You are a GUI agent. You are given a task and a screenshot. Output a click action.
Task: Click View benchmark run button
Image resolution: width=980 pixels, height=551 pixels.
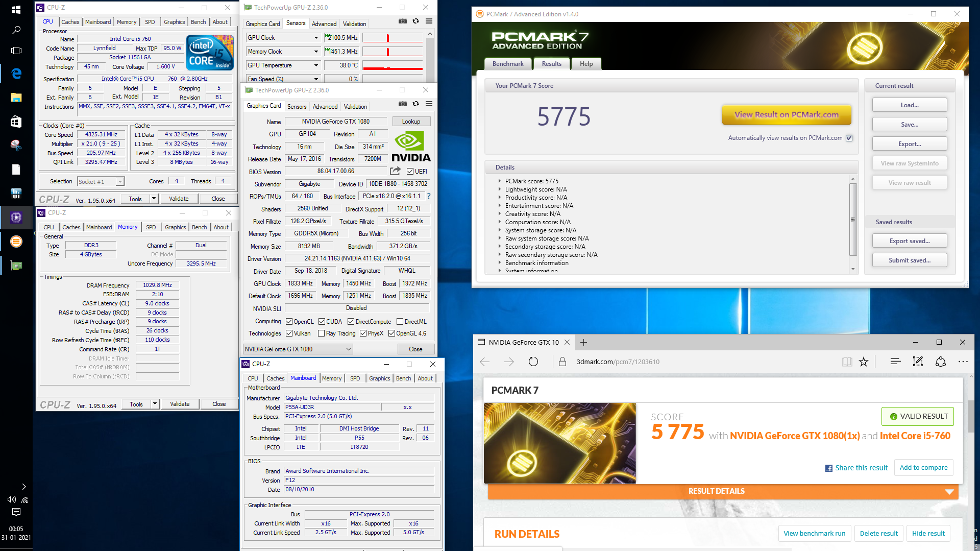(x=814, y=534)
